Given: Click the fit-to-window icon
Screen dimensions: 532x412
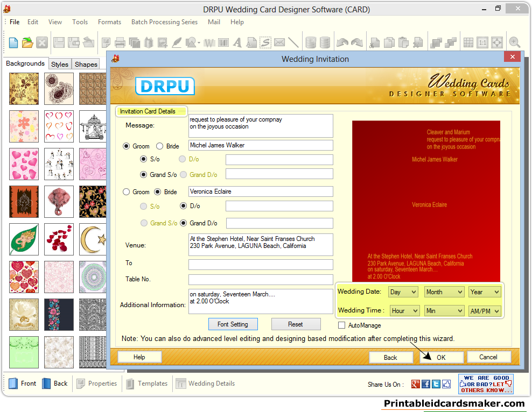Looking at the screenshot, I should point(497,42).
